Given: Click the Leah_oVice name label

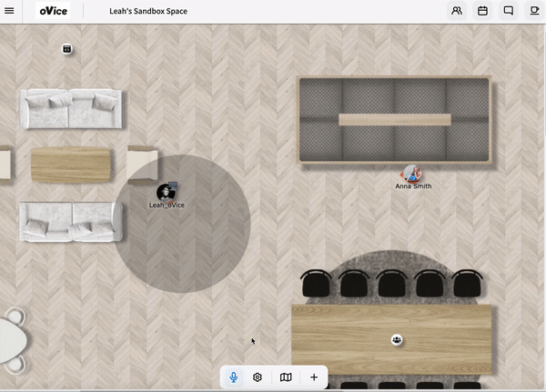Looking at the screenshot, I should (x=167, y=205).
